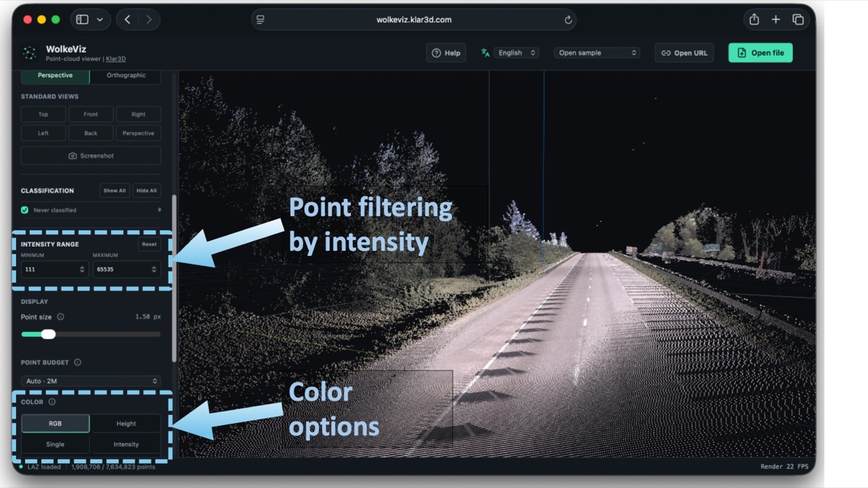Reset the intensity range
The height and width of the screenshot is (488, 868).
149,244
